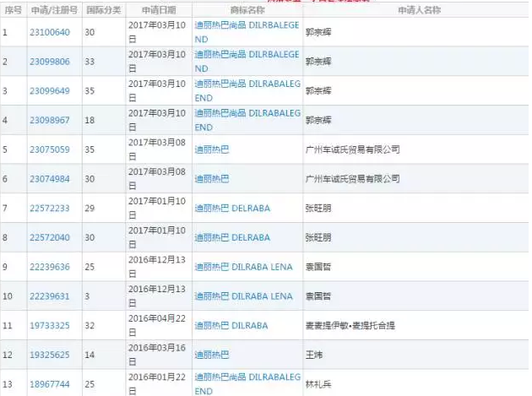Select application number 23075059
This screenshot has width=532, height=396.
49,149
